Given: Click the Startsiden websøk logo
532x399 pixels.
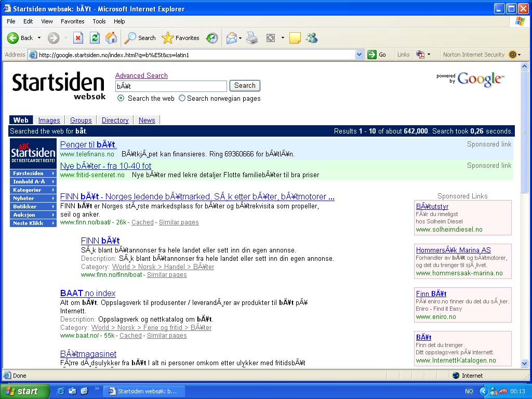Looking at the screenshot, I should (58, 86).
